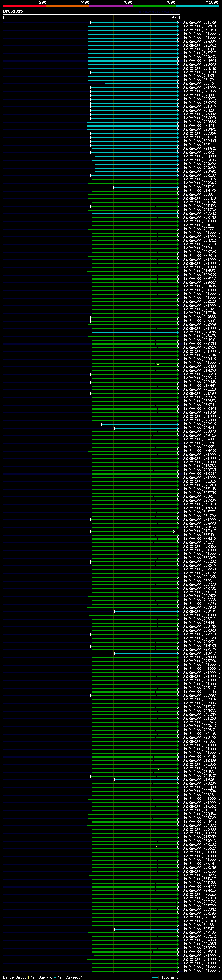Select the UniRef100_C3KHQ8 label
Screen dimensions: 222x980
click(x=199, y=366)
